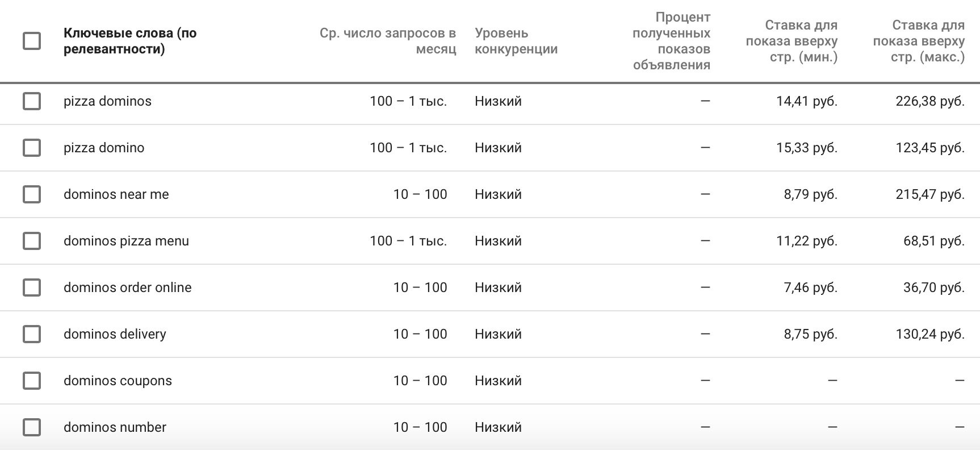980x450 pixels.
Task: Sort by Ставка для показа вверху (мин.)
Action: [791, 41]
